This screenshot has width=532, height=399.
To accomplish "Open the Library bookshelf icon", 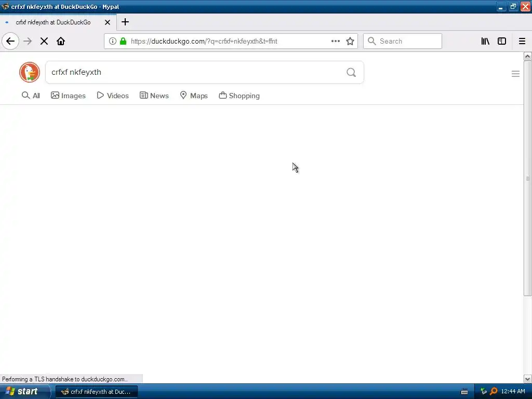I will [485, 42].
